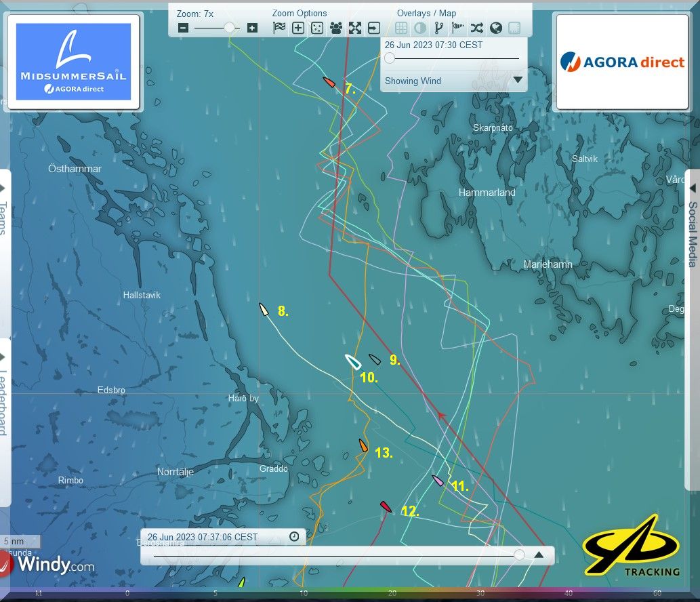Click the shuffle arrows overlay icon
This screenshot has height=602, width=700.
point(477,28)
